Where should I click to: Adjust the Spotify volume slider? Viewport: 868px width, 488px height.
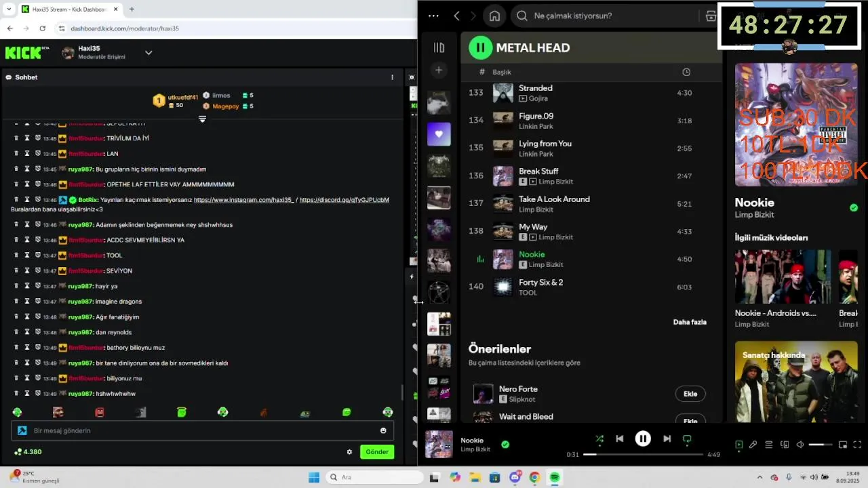[x=821, y=445]
